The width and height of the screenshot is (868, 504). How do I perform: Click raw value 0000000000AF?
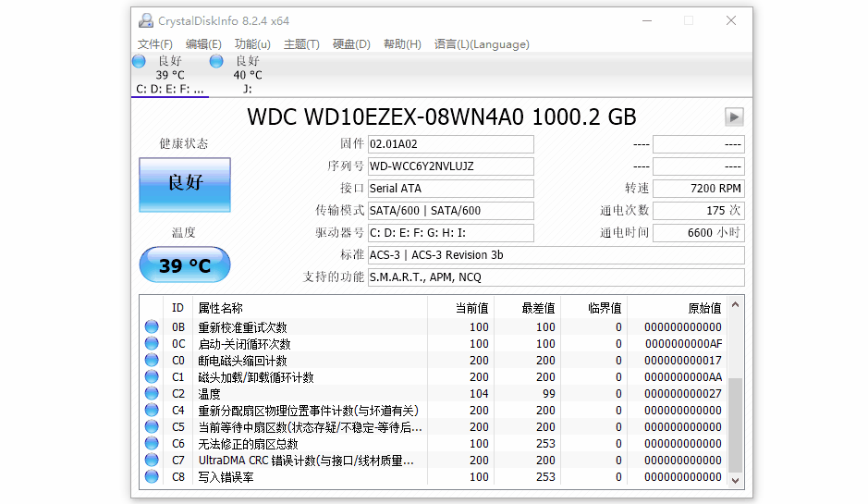pyautogui.click(x=683, y=344)
